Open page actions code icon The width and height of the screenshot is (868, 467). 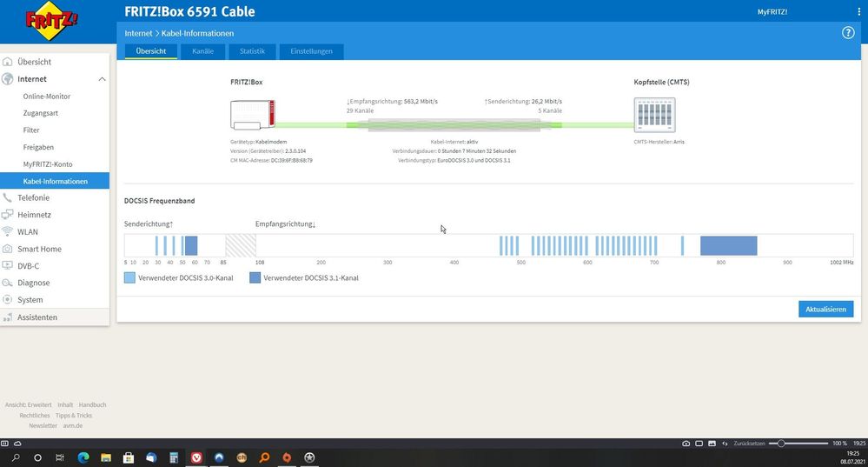tap(725, 444)
